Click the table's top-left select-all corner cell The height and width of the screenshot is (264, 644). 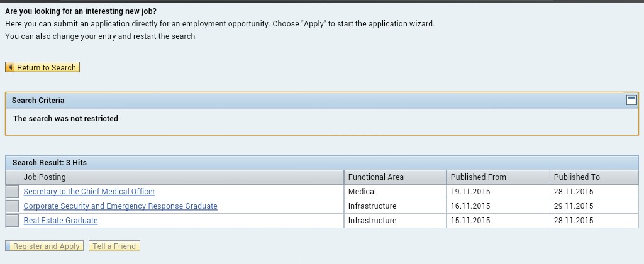[x=12, y=177]
